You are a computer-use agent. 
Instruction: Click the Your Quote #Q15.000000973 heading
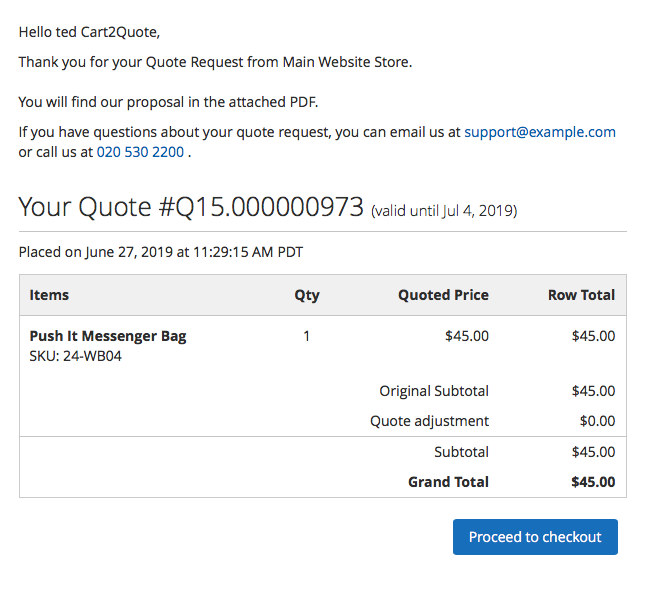(191, 207)
